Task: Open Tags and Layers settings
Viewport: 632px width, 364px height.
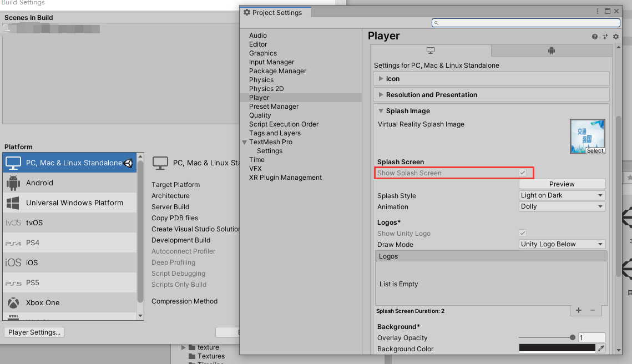Action: (x=275, y=133)
